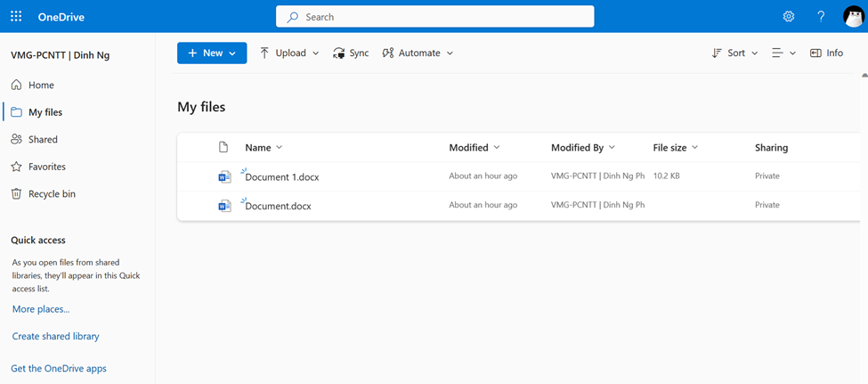Open the More places link

pyautogui.click(x=41, y=309)
